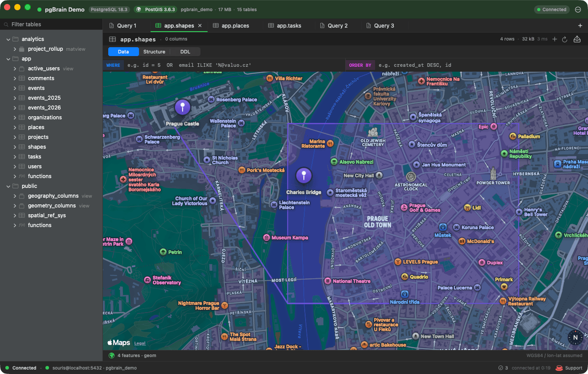Add a new tab with the plus icon

580,26
